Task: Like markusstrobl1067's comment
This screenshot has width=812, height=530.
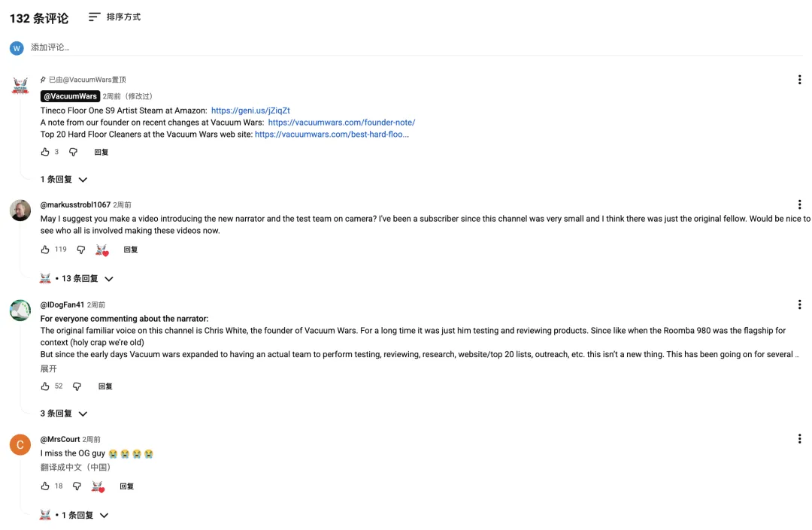Action: 45,250
